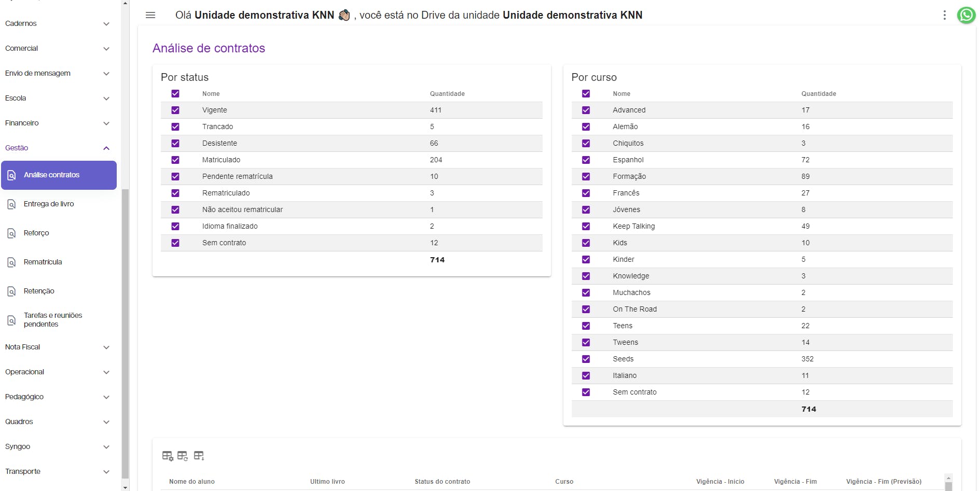Click the Reforço sidebar icon
Viewport: 980px width, 491px height.
point(11,233)
